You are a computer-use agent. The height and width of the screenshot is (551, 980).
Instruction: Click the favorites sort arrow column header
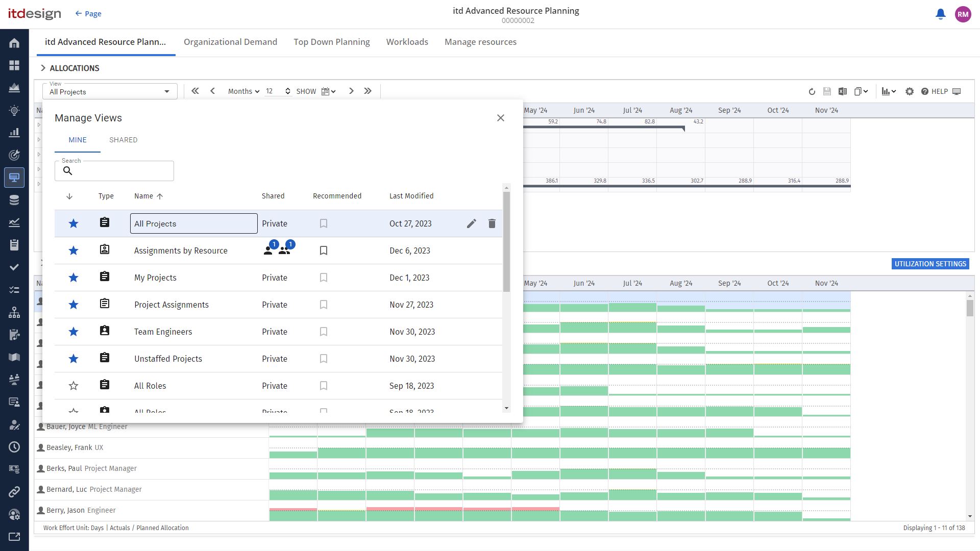(69, 196)
